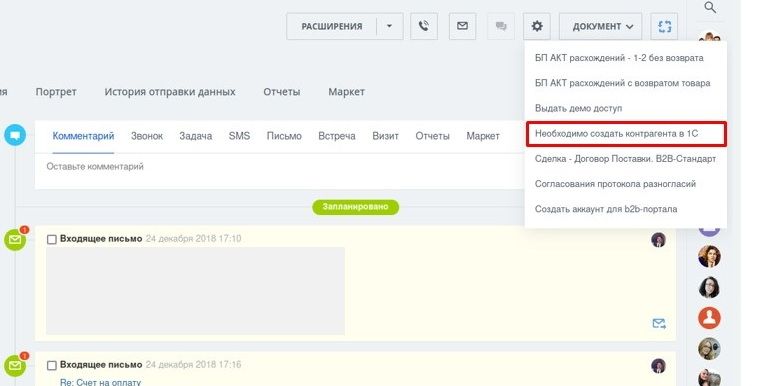Open the dark-haired woman with glasses avatar

pyautogui.click(x=709, y=287)
